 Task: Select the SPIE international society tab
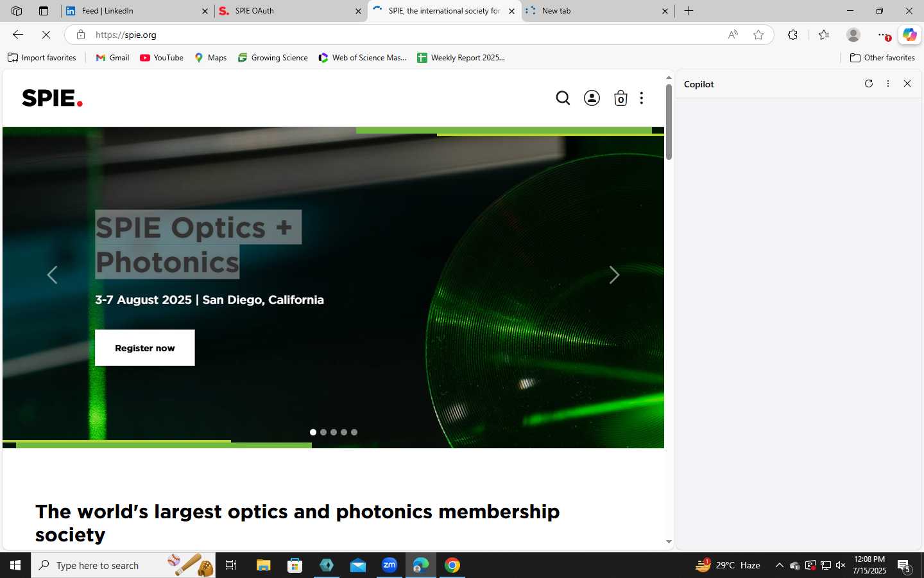444,11
